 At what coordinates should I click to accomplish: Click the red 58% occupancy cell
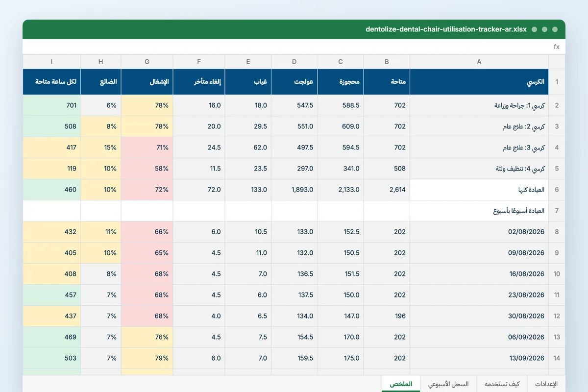coord(147,169)
